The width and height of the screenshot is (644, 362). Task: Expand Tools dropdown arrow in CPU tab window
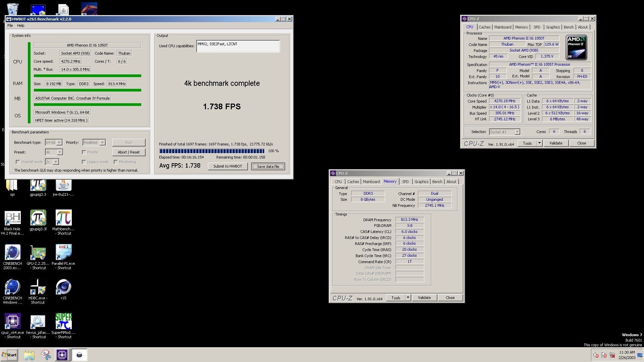click(x=539, y=143)
